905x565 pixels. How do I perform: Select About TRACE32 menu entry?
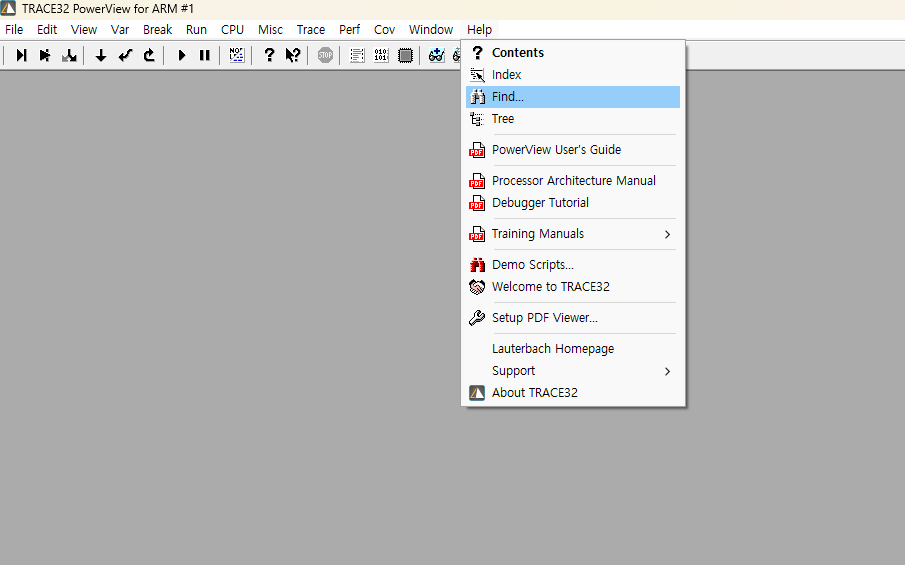pyautogui.click(x=534, y=393)
